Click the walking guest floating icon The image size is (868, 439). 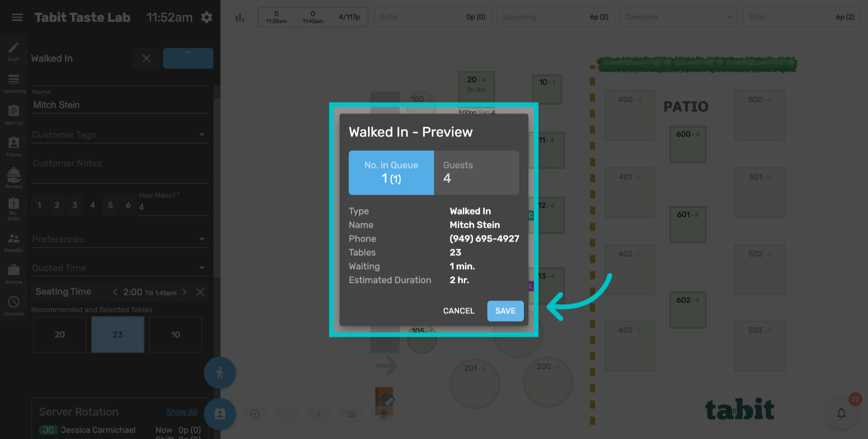point(220,373)
